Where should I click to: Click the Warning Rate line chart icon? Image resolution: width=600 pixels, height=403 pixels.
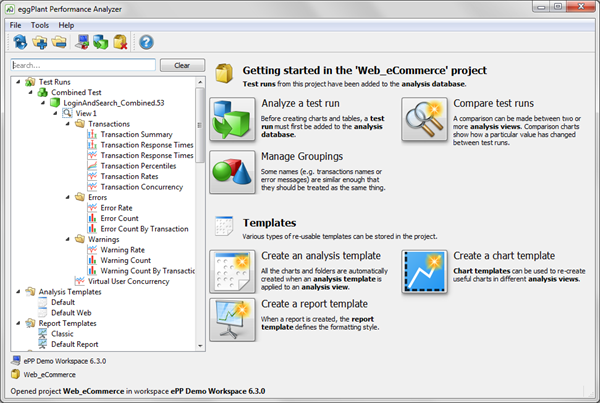pos(92,250)
